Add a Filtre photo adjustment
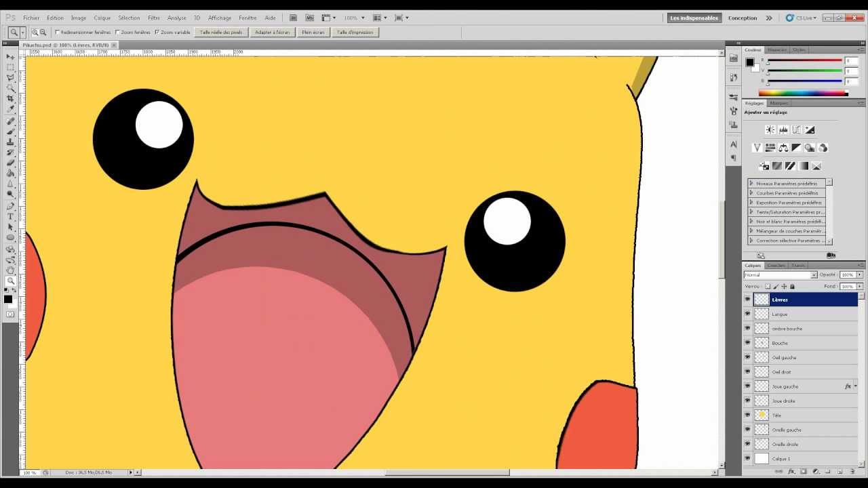 point(810,148)
